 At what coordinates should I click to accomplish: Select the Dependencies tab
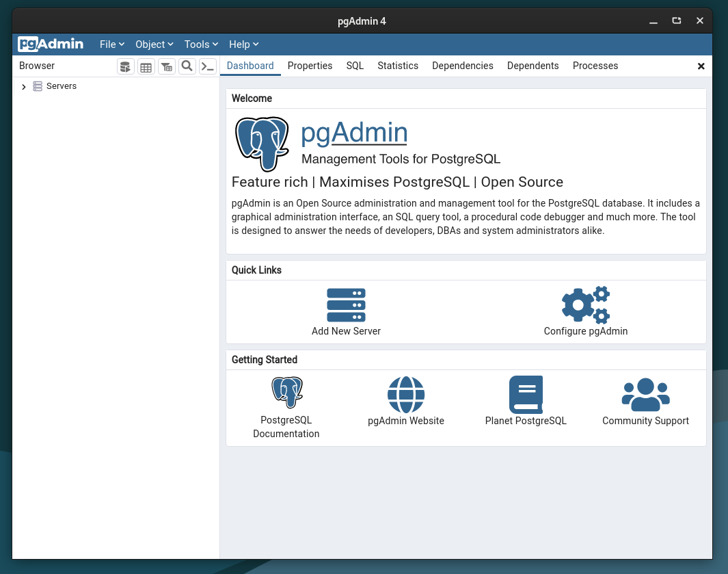[462, 66]
